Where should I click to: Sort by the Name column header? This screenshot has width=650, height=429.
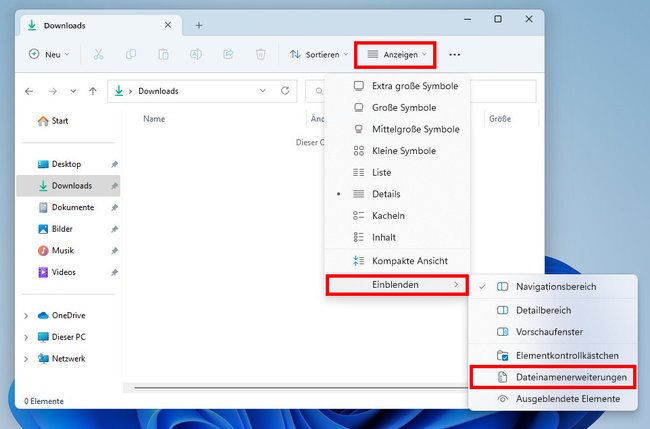[154, 119]
